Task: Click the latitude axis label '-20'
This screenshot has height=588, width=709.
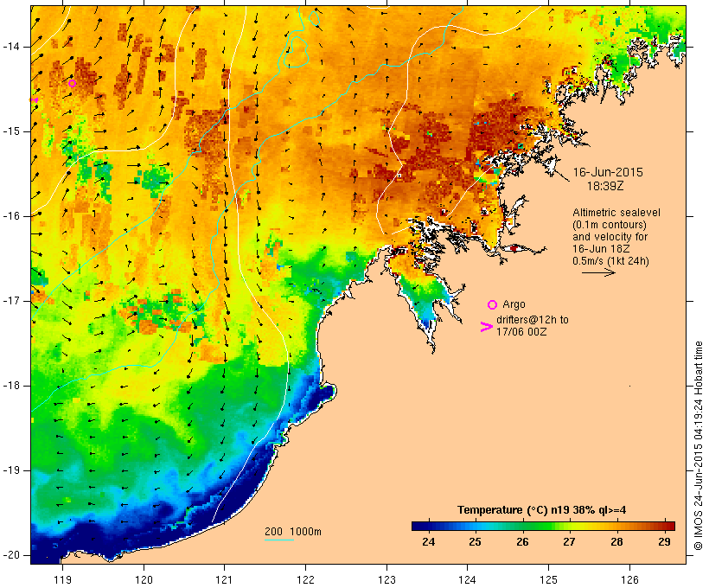Action: 10,555
